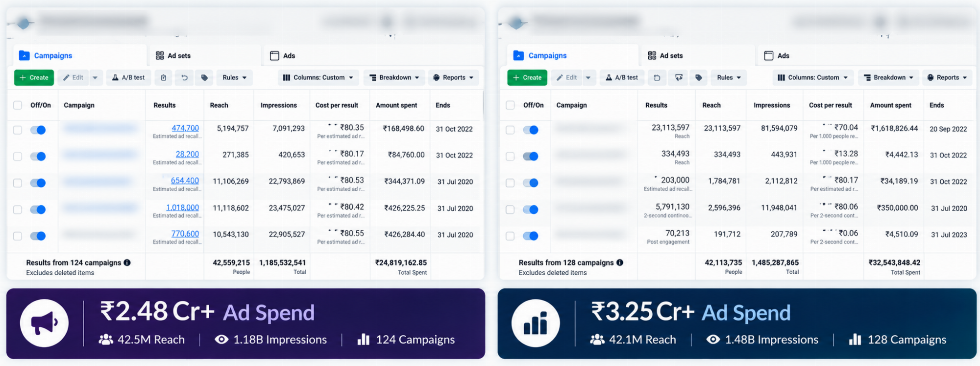Viewport: 980px width, 366px height.
Task: Switch off the campaign that spent ₹350,000.00
Action: 531,209
